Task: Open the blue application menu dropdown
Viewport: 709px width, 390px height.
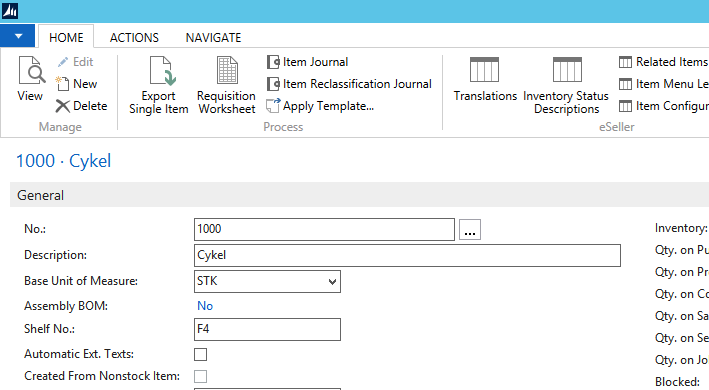Action: (18, 36)
